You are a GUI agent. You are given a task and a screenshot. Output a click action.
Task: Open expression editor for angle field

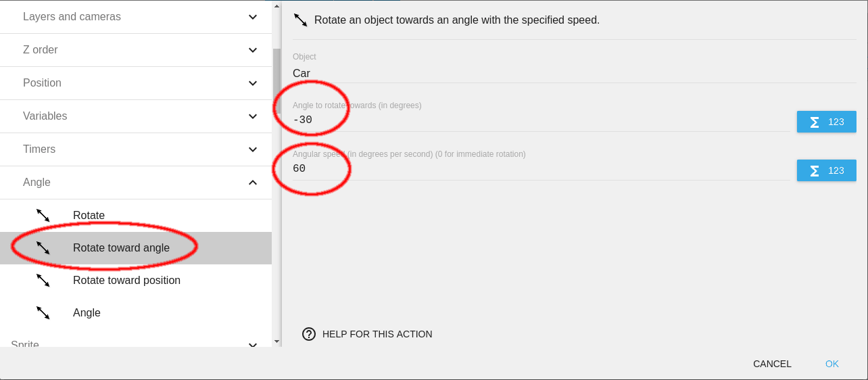tap(826, 122)
